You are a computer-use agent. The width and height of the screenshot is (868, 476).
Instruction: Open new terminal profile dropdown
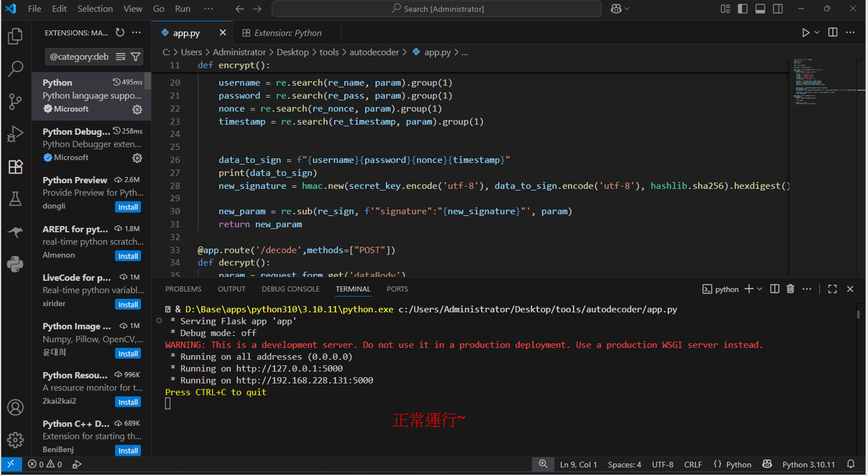click(760, 289)
